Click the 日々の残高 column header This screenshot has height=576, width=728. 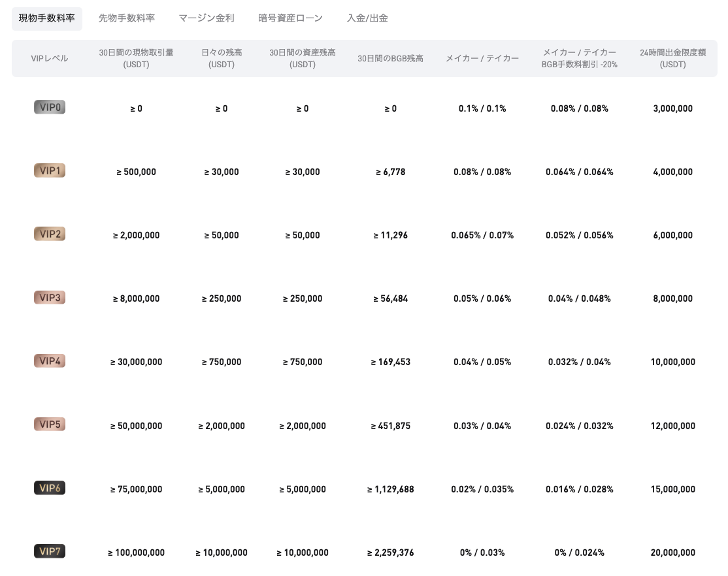click(222, 58)
